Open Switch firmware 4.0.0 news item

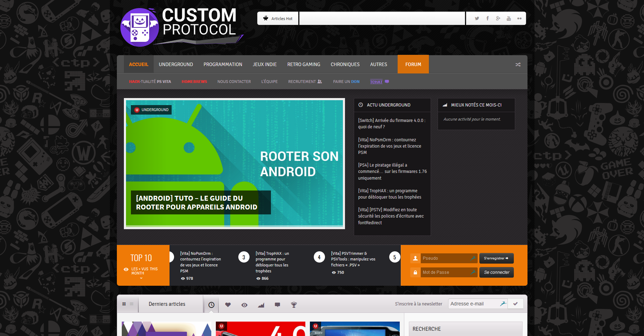click(392, 124)
